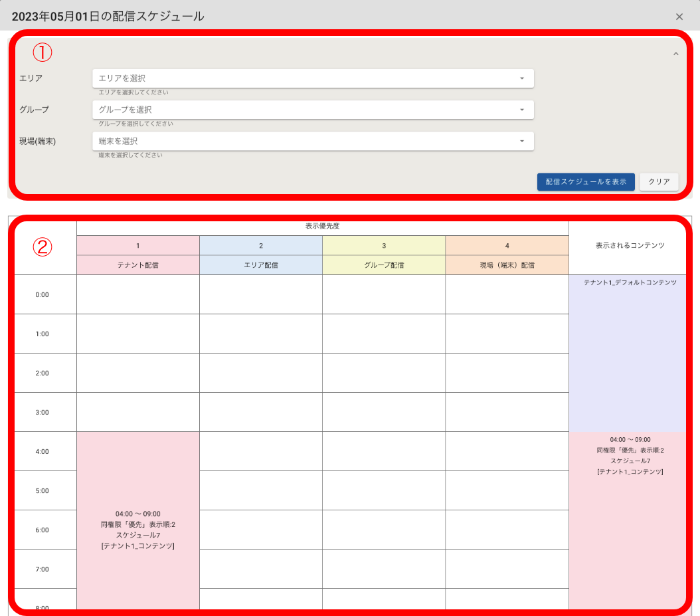700x616 pixels.
Task: Click the blue priority 2 header cell
Action: point(260,245)
